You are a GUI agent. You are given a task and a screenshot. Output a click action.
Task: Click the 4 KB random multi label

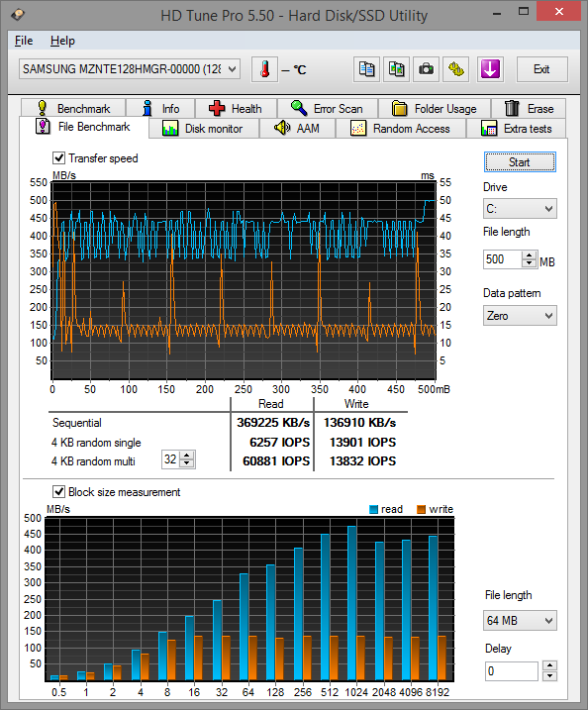[93, 461]
